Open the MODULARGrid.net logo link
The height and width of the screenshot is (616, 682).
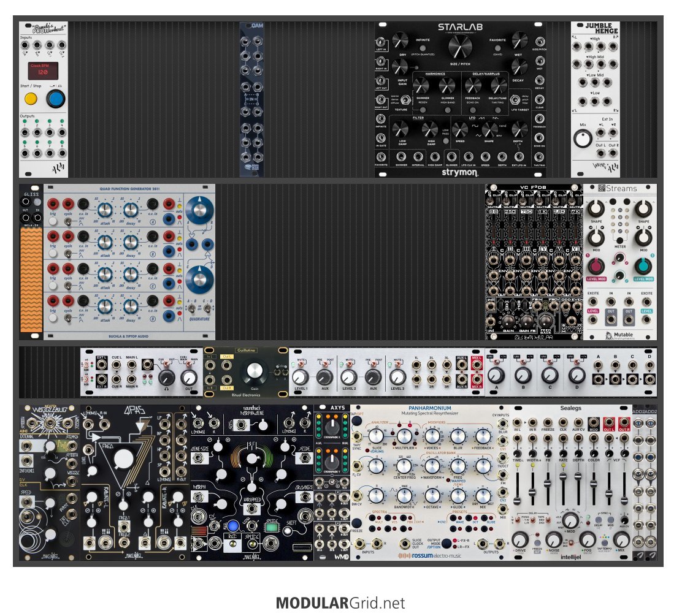340,603
